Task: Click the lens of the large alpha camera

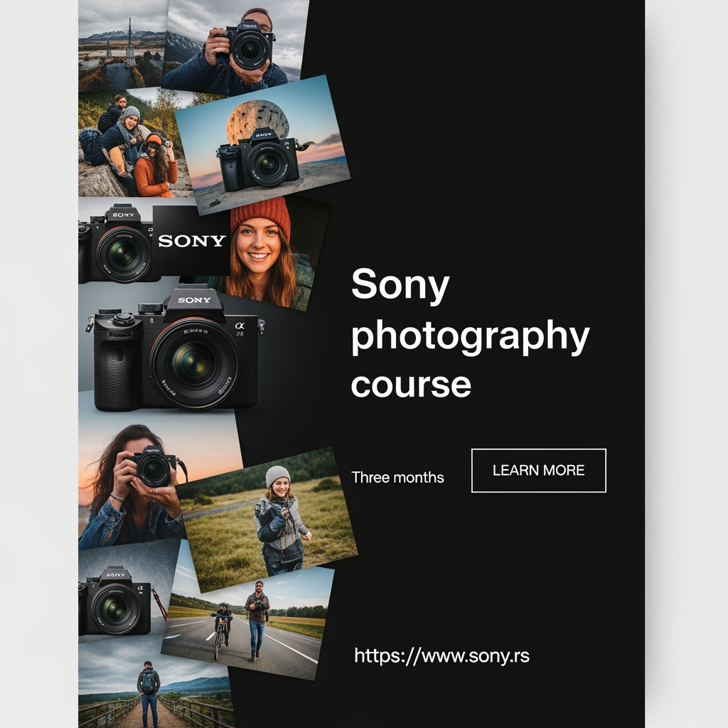Action: coord(195,363)
